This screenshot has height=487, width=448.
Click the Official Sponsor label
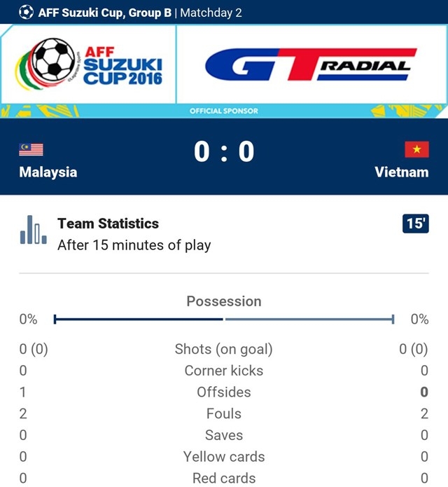point(224,111)
